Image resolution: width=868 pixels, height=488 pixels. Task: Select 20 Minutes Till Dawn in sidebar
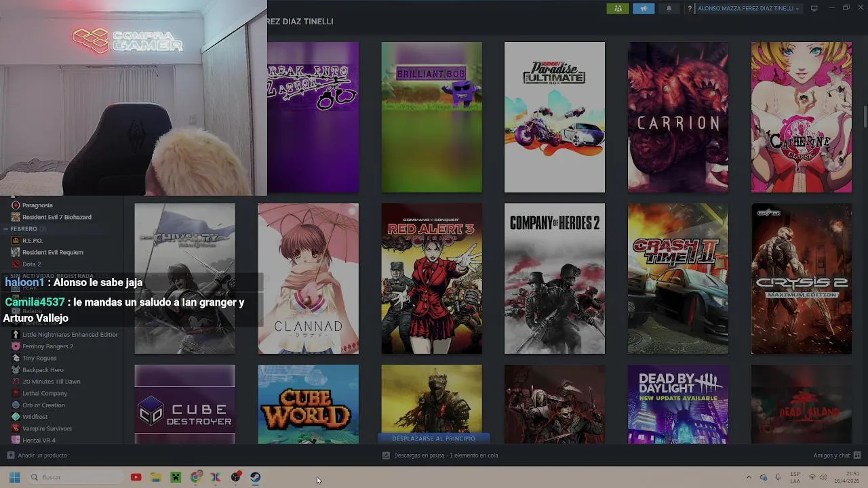pyautogui.click(x=51, y=382)
